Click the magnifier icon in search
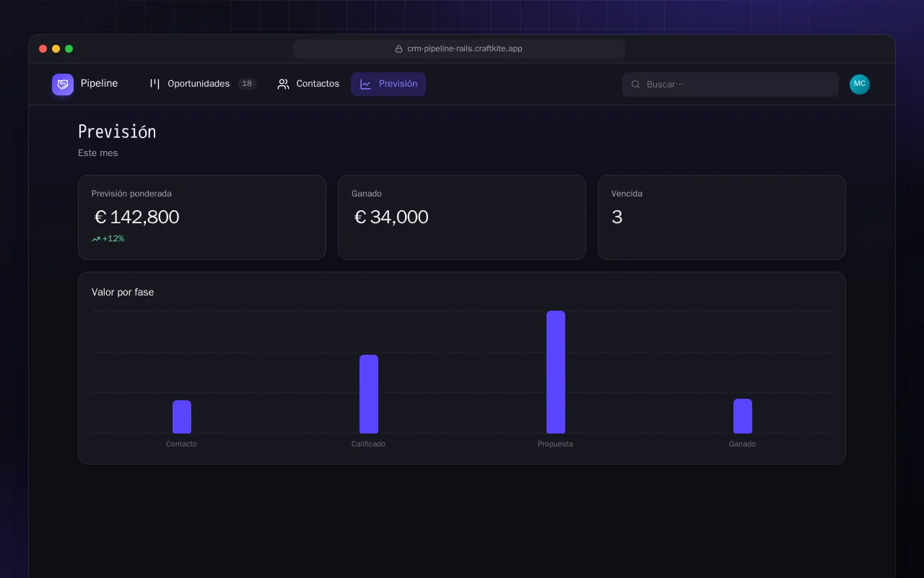924x578 pixels. pyautogui.click(x=636, y=85)
